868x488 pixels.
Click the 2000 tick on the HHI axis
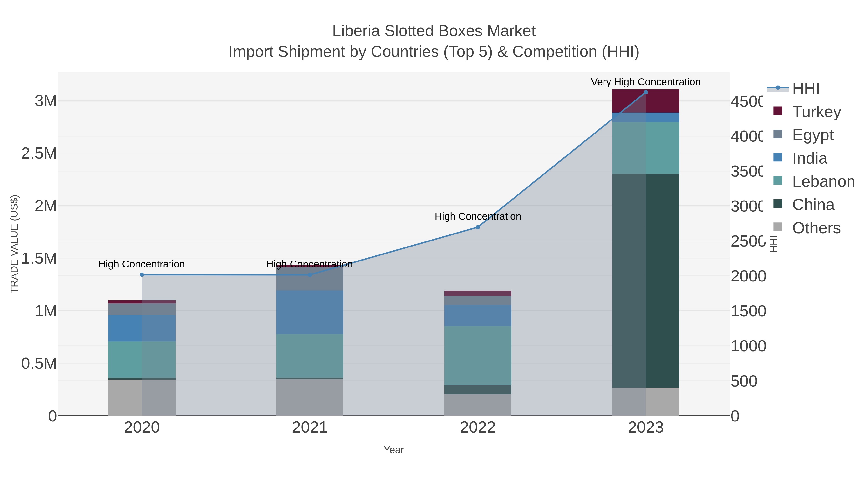click(x=748, y=276)
